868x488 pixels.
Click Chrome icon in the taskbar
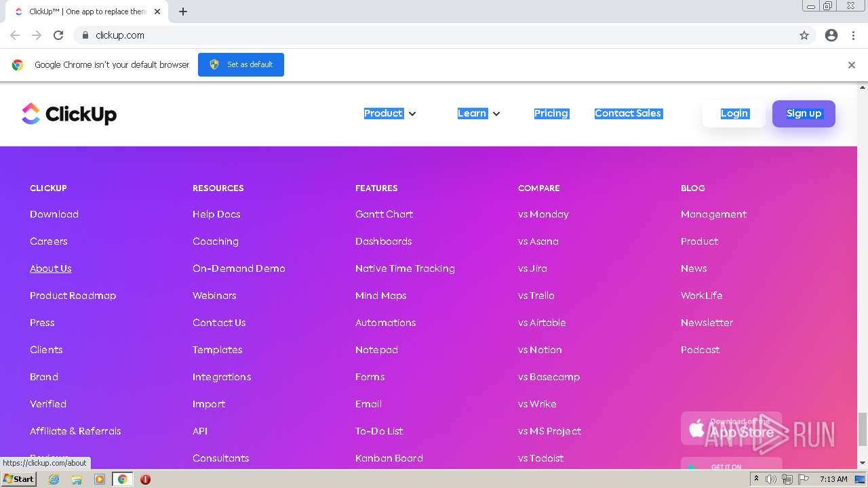(123, 479)
